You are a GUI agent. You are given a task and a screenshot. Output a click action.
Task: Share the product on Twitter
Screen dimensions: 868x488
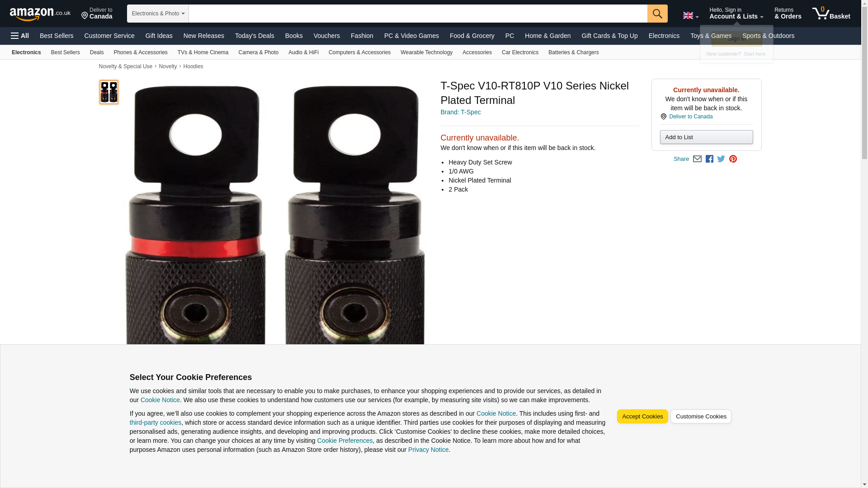click(x=721, y=159)
